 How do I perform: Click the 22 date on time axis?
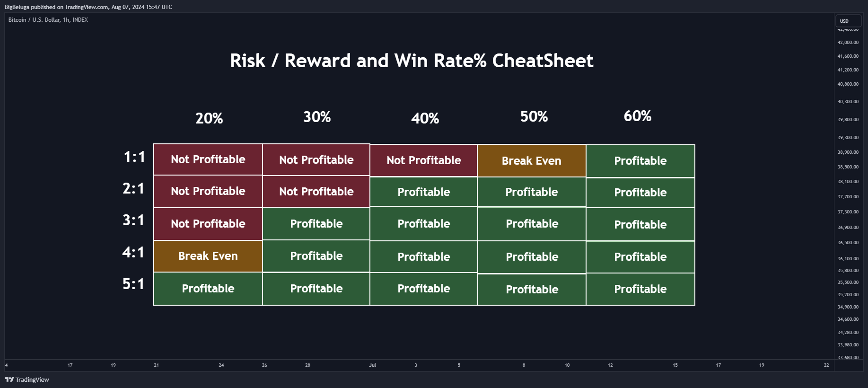[x=826, y=365]
